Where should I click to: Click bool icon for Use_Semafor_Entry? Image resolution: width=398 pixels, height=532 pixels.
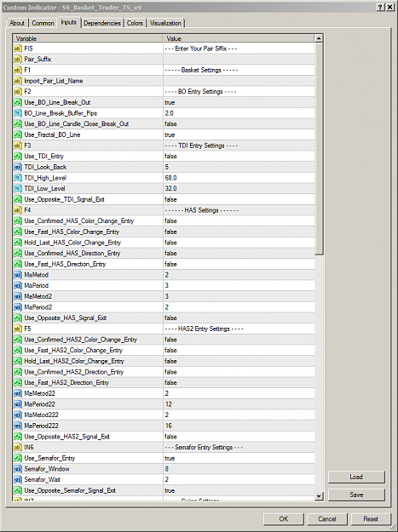(x=18, y=459)
